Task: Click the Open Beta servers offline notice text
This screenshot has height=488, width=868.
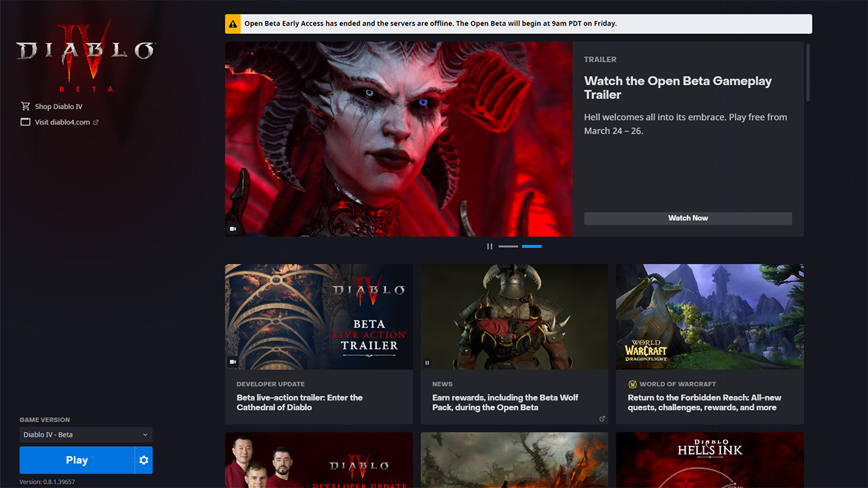Action: (x=431, y=24)
